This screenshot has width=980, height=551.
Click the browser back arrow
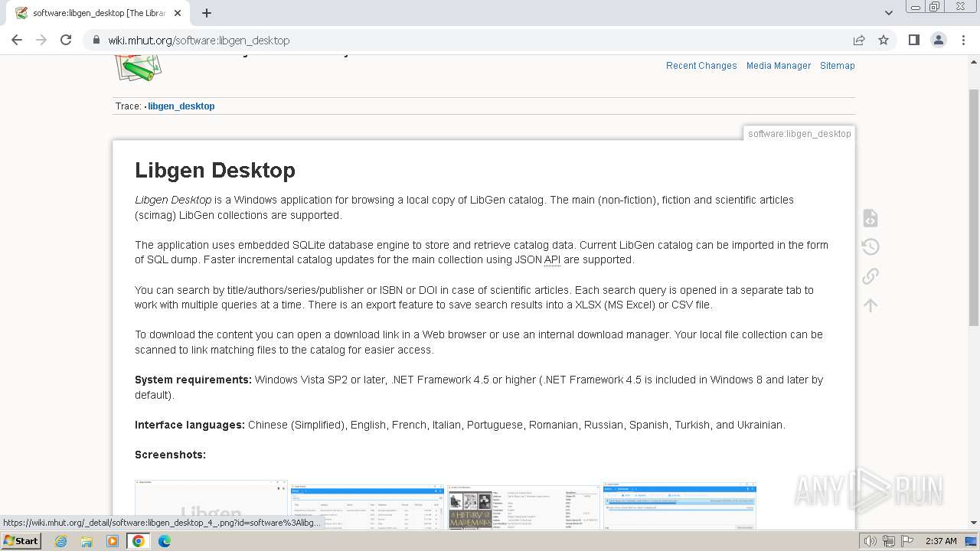coord(17,40)
